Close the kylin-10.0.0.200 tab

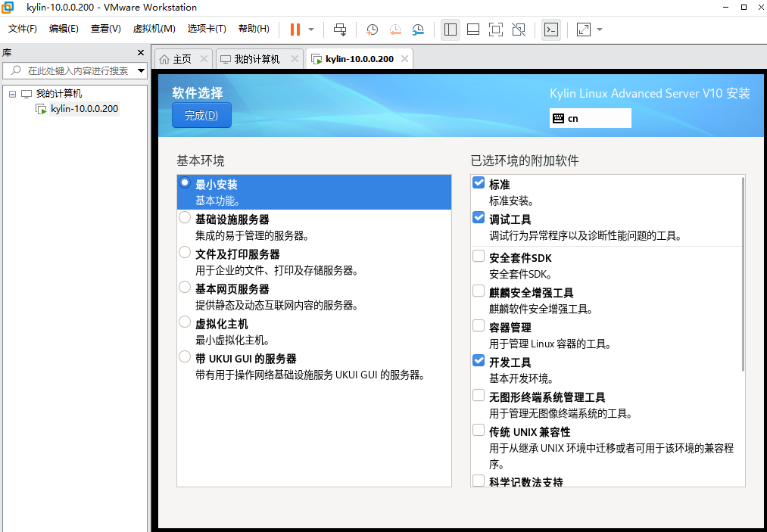[x=404, y=59]
